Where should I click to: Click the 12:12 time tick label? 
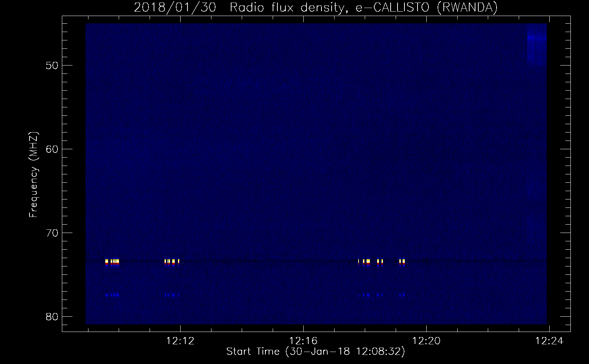click(x=180, y=341)
